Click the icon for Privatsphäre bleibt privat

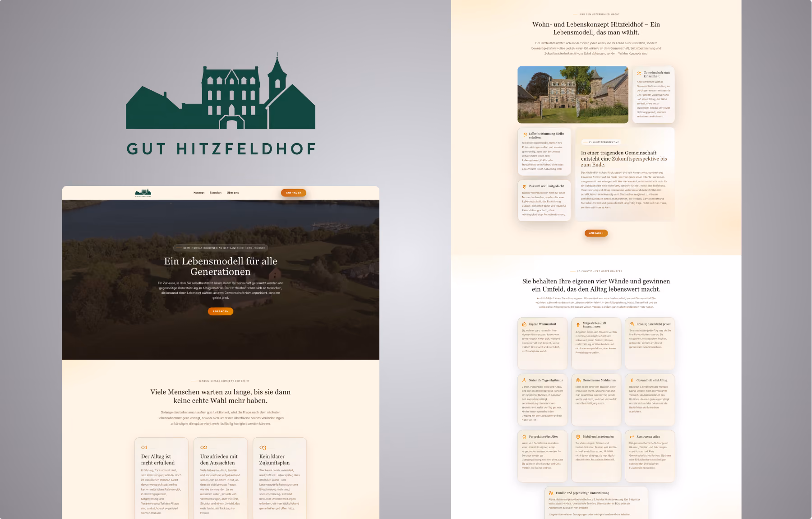click(x=632, y=324)
